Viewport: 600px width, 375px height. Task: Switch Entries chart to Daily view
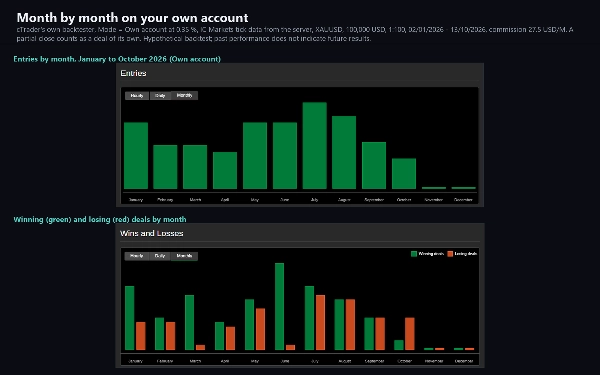[160, 96]
